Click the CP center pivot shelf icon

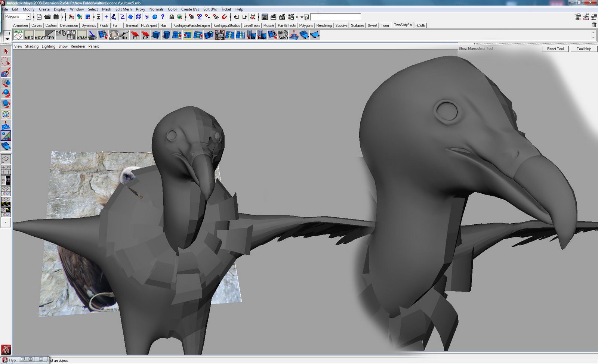point(145,35)
